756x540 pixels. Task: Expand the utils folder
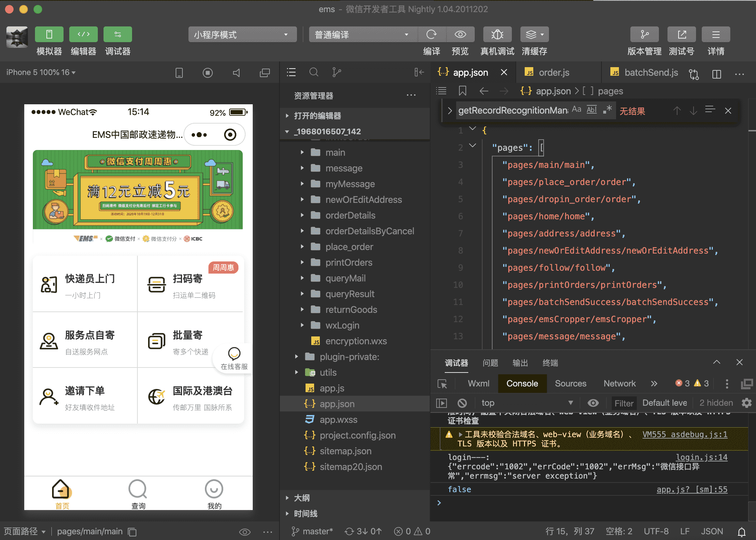[355, 372]
